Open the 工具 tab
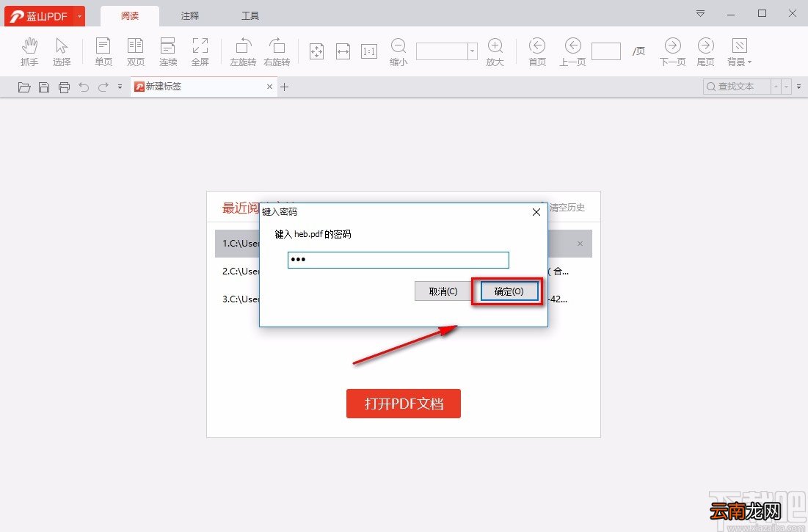The width and height of the screenshot is (808, 532). [x=250, y=16]
